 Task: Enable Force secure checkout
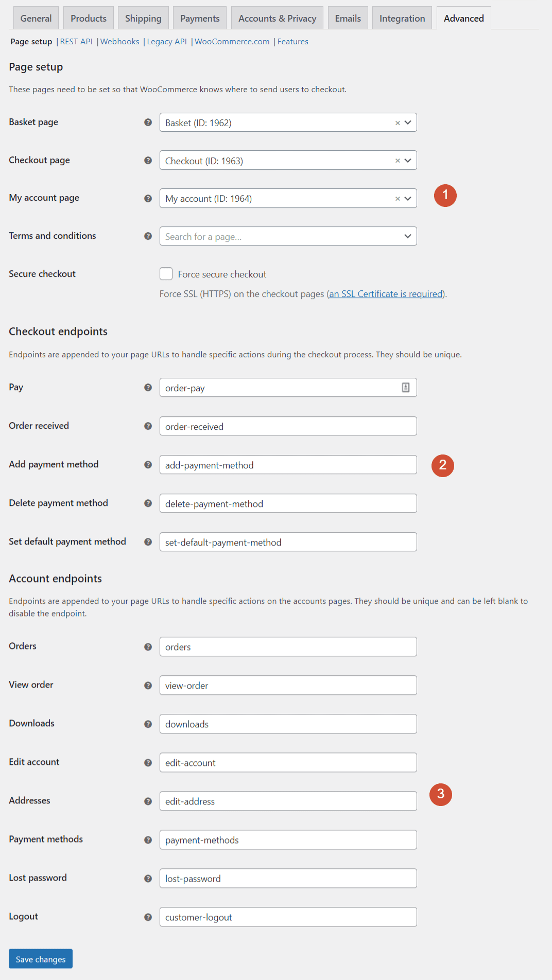pyautogui.click(x=166, y=274)
